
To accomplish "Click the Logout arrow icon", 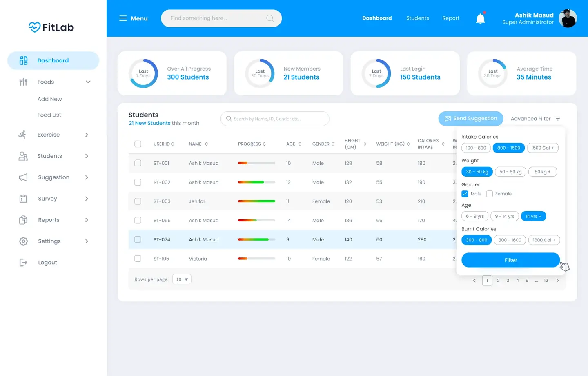I will pos(23,263).
